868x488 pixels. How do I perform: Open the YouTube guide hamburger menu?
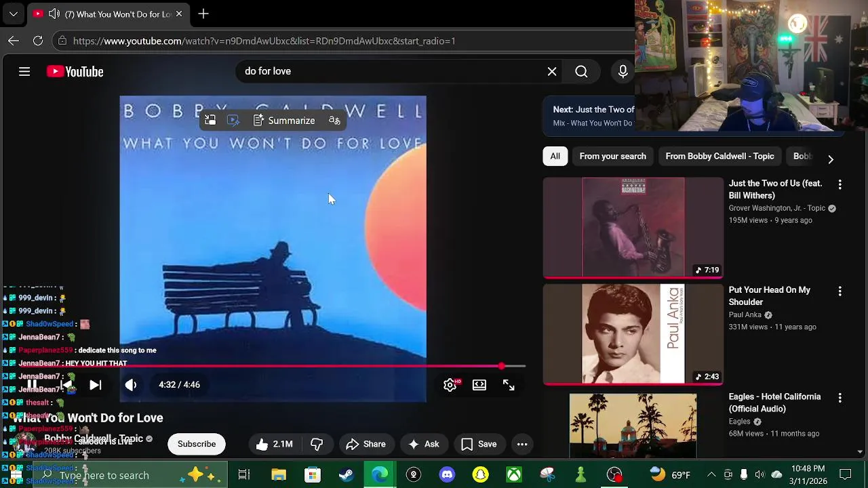pos(24,71)
